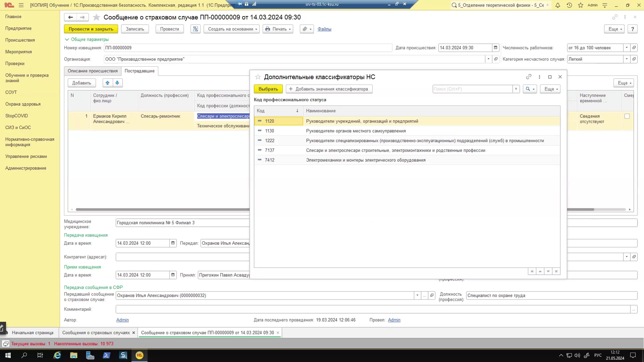Add document to favorites with star icon
This screenshot has height=362, width=644.
[96, 17]
